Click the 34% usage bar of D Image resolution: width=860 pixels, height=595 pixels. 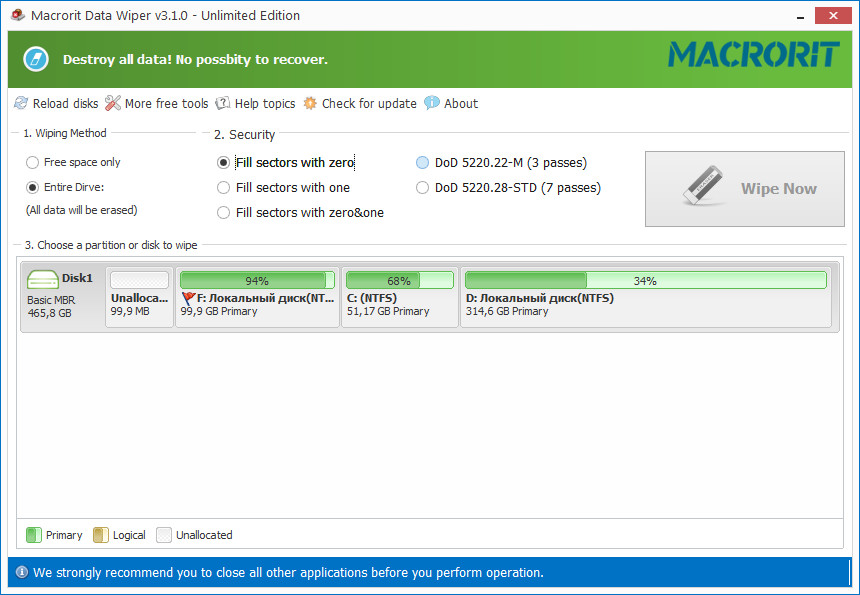pos(646,280)
